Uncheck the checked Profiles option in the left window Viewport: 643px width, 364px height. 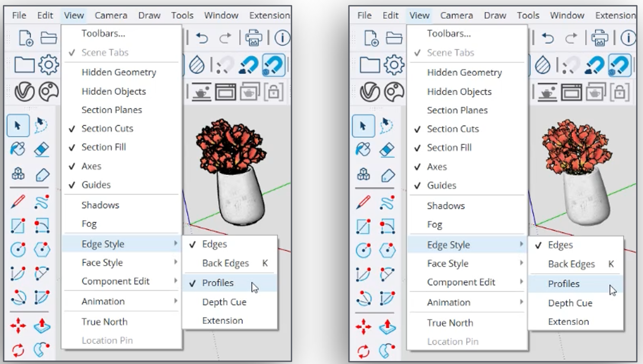(218, 283)
